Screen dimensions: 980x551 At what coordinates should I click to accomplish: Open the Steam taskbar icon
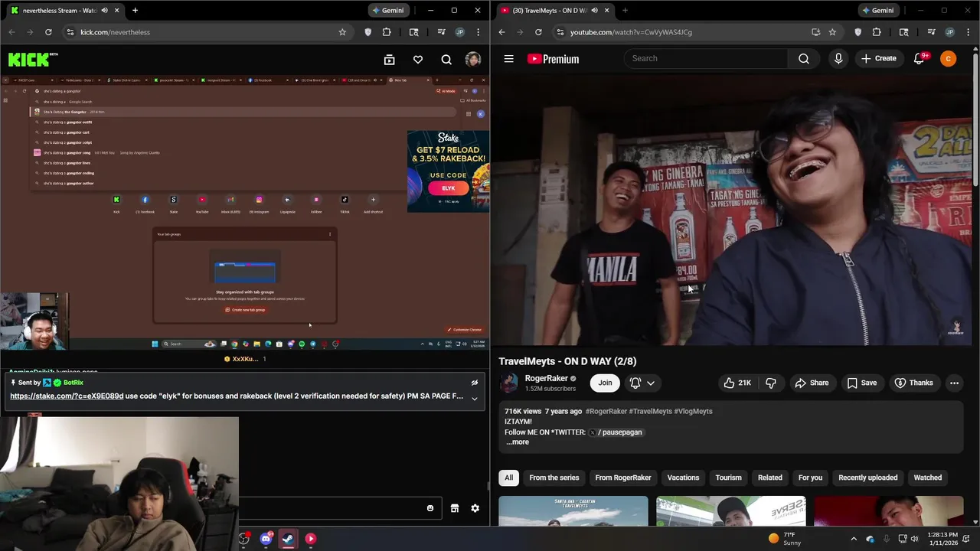(288, 539)
